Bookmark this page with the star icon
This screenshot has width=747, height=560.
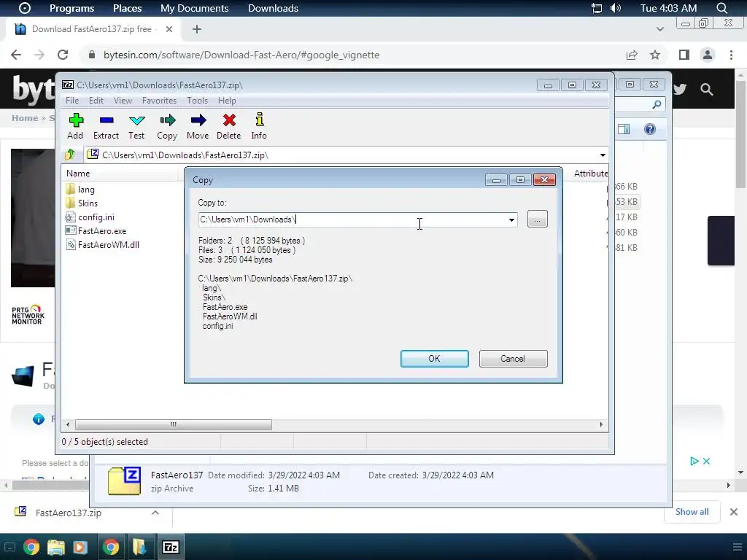655,55
